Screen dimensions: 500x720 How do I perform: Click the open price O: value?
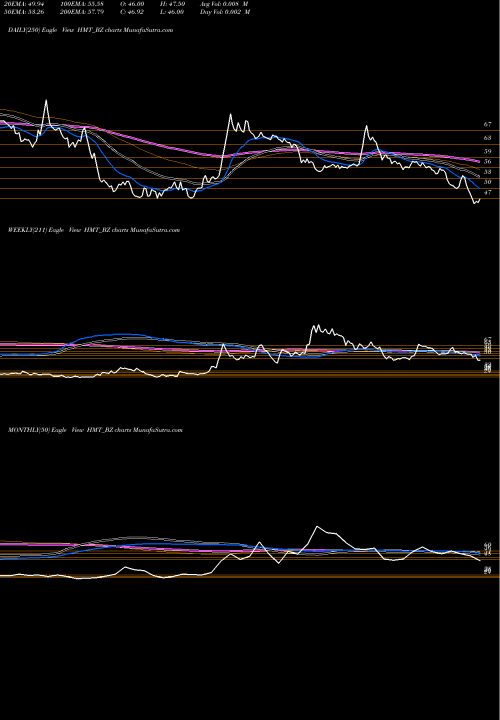coord(133,4)
